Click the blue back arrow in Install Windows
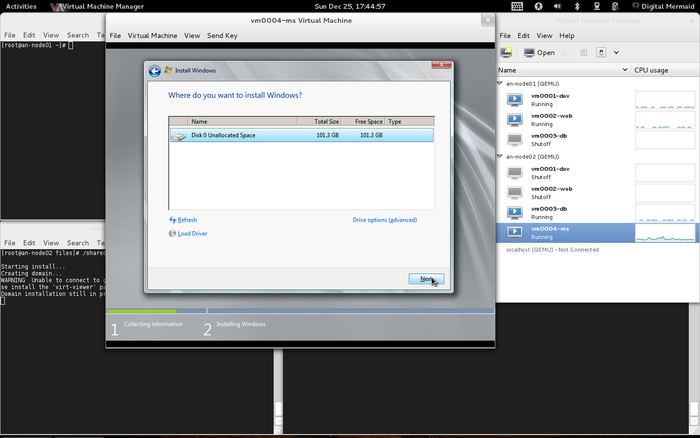The height and width of the screenshot is (438, 700). (155, 71)
